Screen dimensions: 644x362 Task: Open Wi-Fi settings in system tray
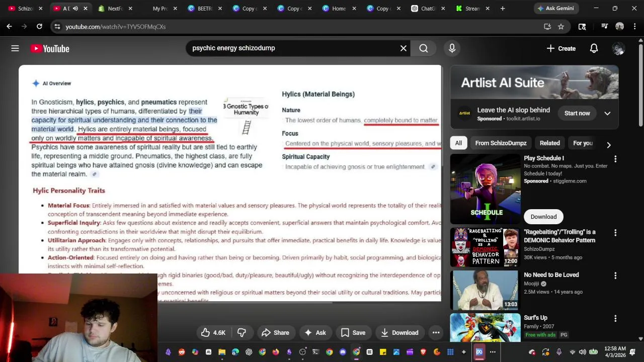pyautogui.click(x=572, y=352)
